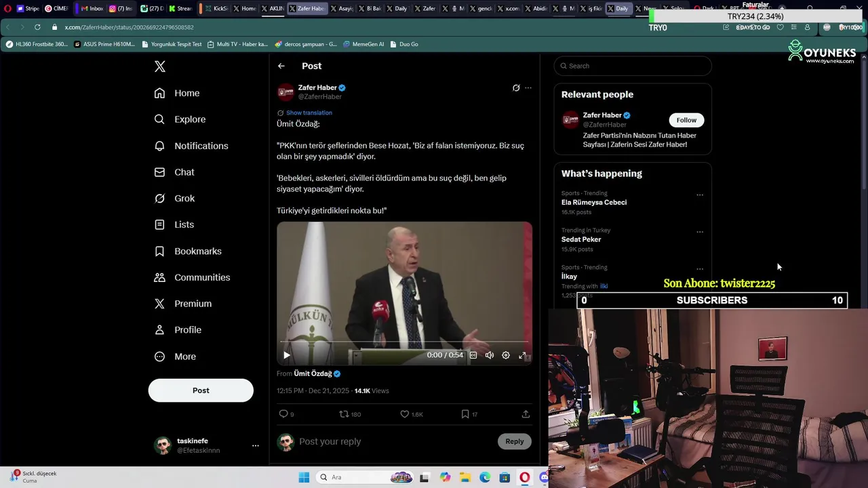
Task: Open Explore from the sidebar
Action: point(180,119)
